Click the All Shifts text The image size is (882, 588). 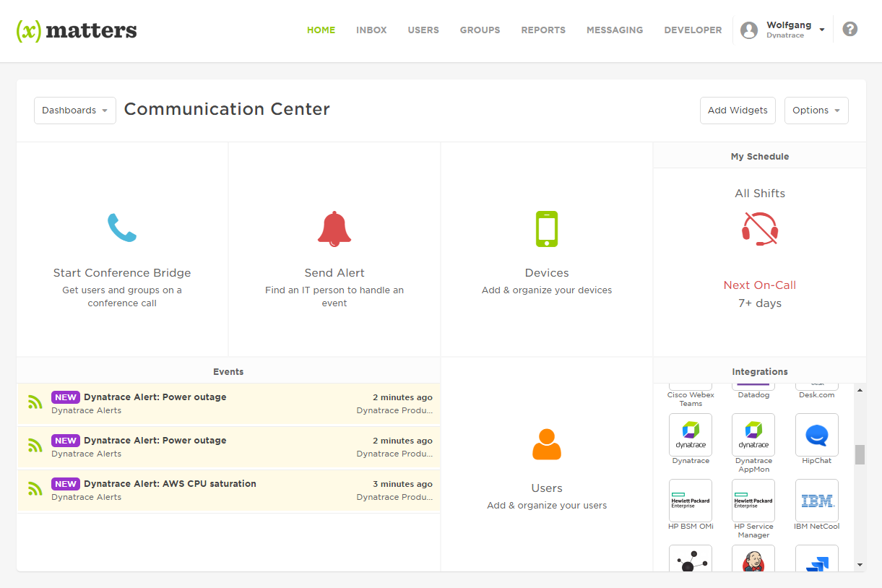tap(760, 194)
